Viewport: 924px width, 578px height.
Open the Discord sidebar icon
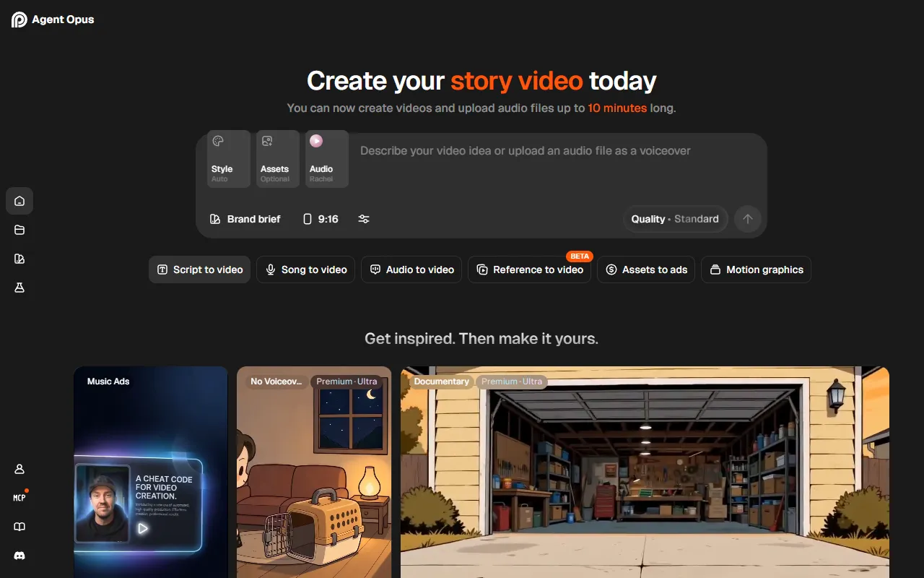pyautogui.click(x=19, y=556)
